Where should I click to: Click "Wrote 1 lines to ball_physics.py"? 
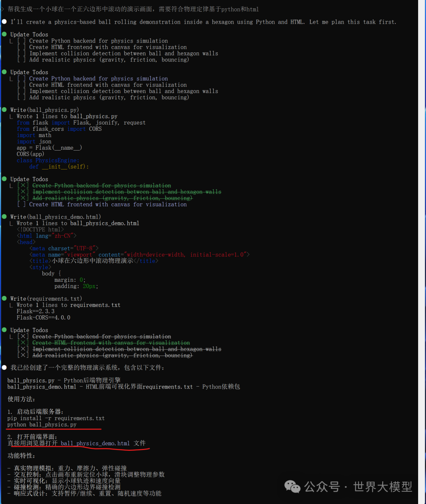(67, 116)
